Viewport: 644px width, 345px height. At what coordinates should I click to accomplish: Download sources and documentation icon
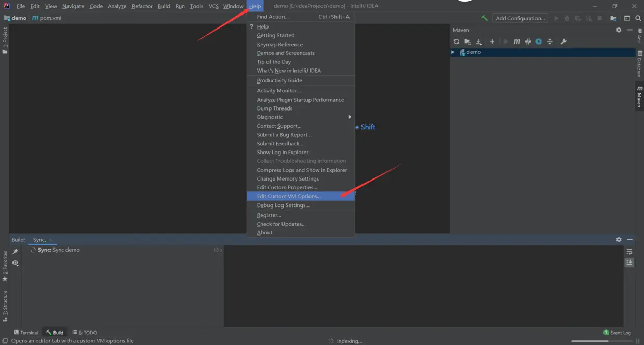point(479,42)
